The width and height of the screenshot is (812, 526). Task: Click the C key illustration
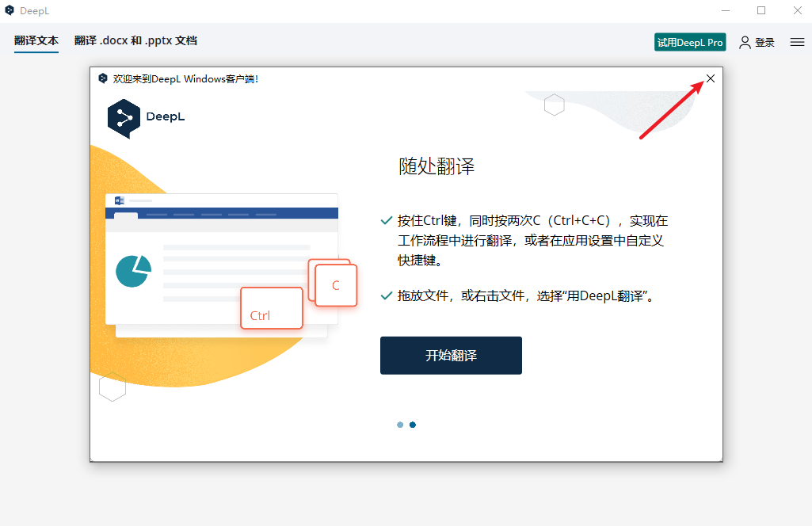point(336,285)
